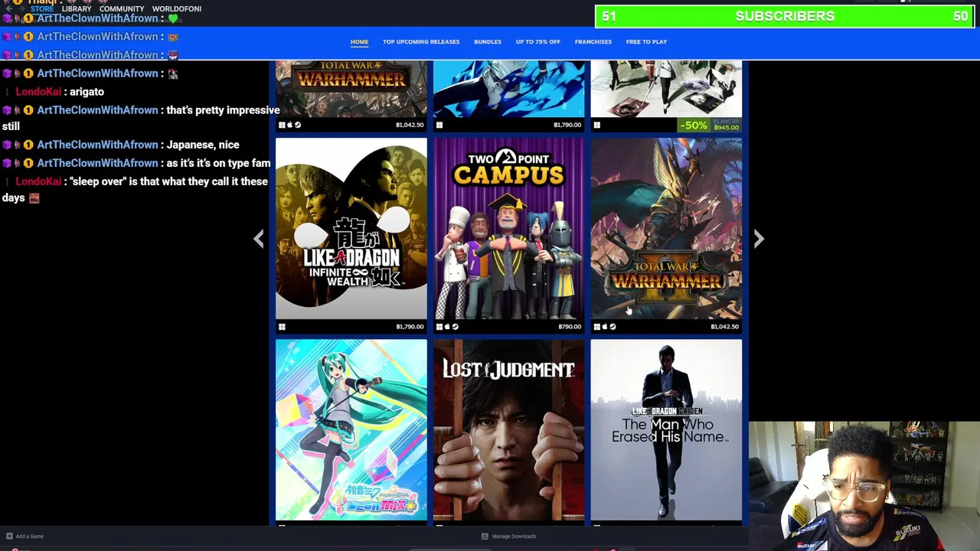Open Manage Downloads at the bottom bar
The image size is (980, 551).
[x=514, y=536]
